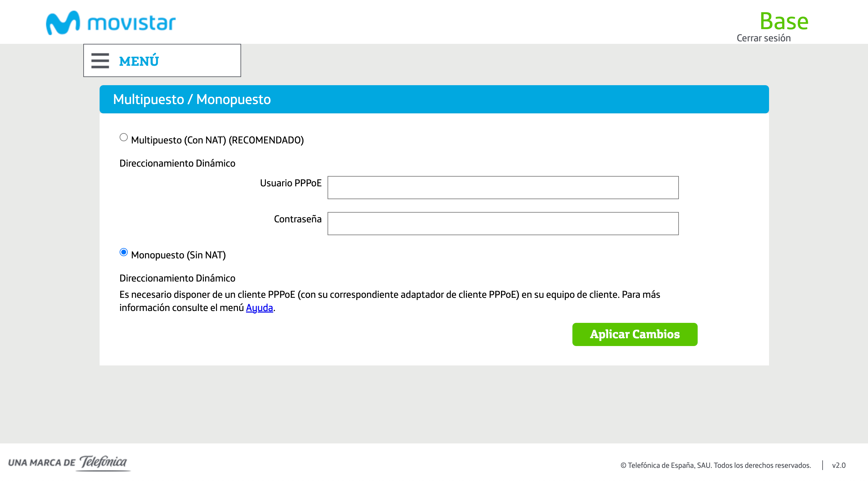Click the Contraseña field label
Viewport: 868px width, 481px height.
[x=297, y=219]
